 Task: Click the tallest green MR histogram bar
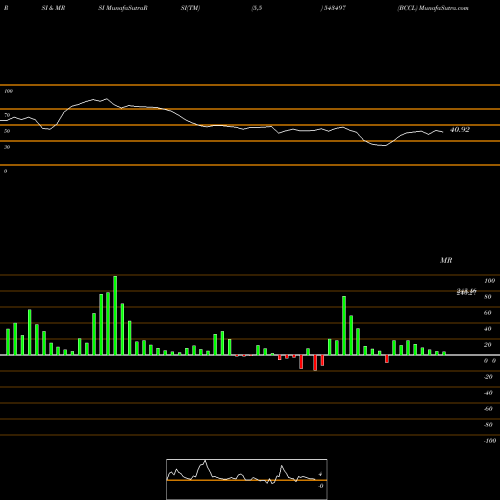point(115,315)
